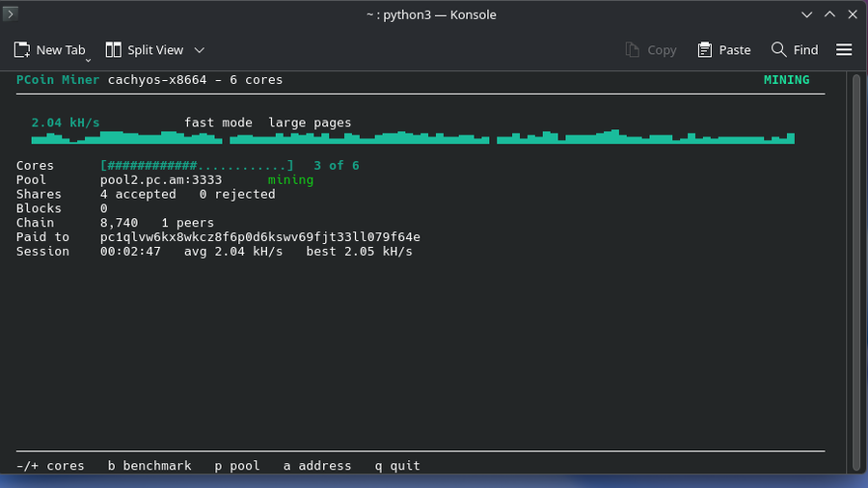Click the 2.04 kH/s hashrate value

click(66, 122)
